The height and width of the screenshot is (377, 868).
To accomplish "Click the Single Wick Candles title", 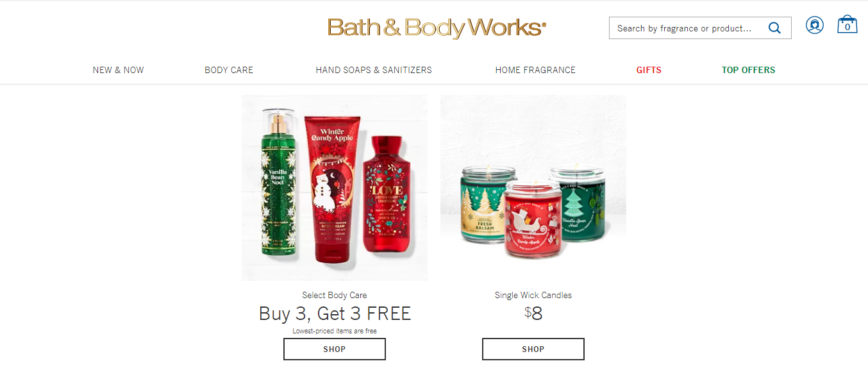I will tap(533, 296).
